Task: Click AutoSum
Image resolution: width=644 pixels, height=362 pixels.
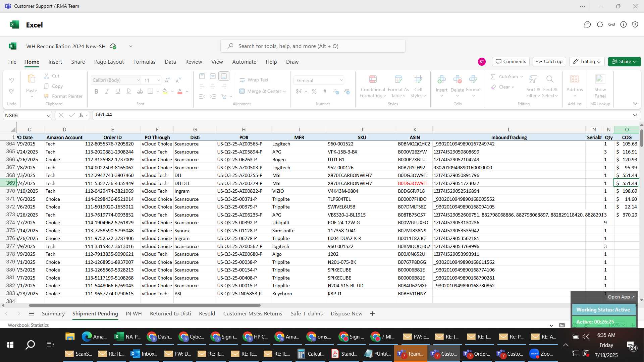Action: tap(504, 76)
